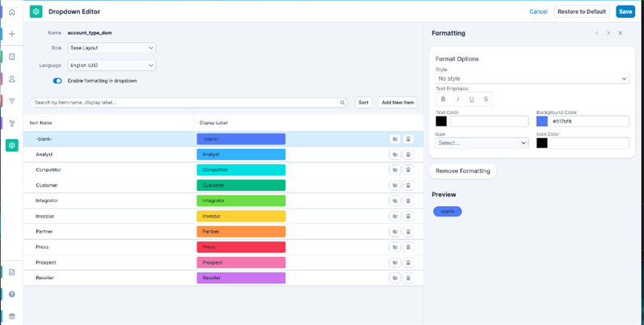Delete the Analyst item with trash icon
This screenshot has width=644, height=325.
pyautogui.click(x=408, y=154)
